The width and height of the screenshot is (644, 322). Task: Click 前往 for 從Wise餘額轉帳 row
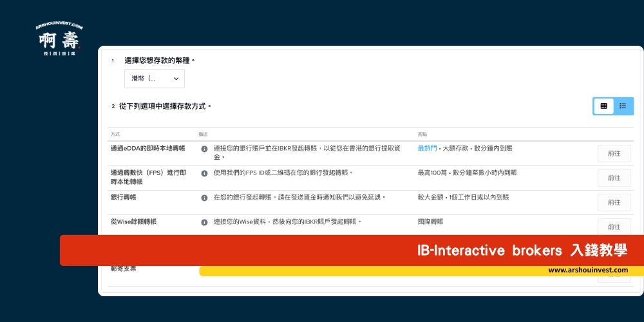(x=614, y=227)
